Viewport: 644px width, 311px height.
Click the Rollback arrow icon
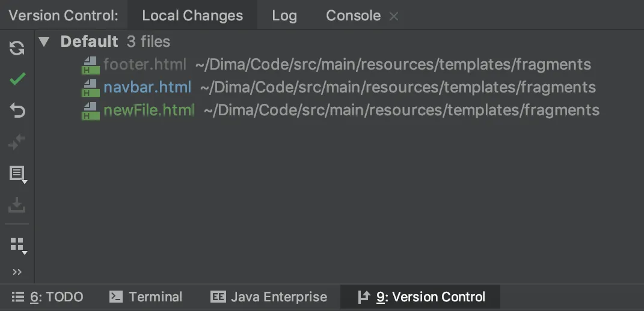(x=17, y=110)
